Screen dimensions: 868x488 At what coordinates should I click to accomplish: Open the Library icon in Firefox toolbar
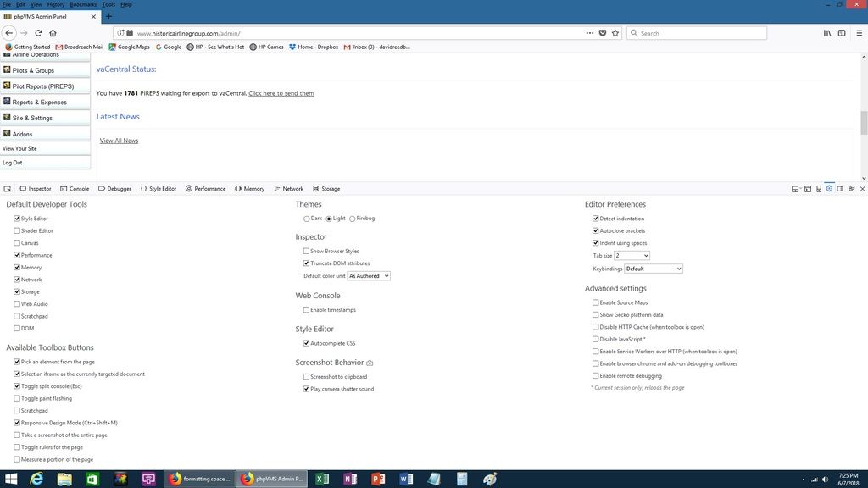tap(826, 33)
